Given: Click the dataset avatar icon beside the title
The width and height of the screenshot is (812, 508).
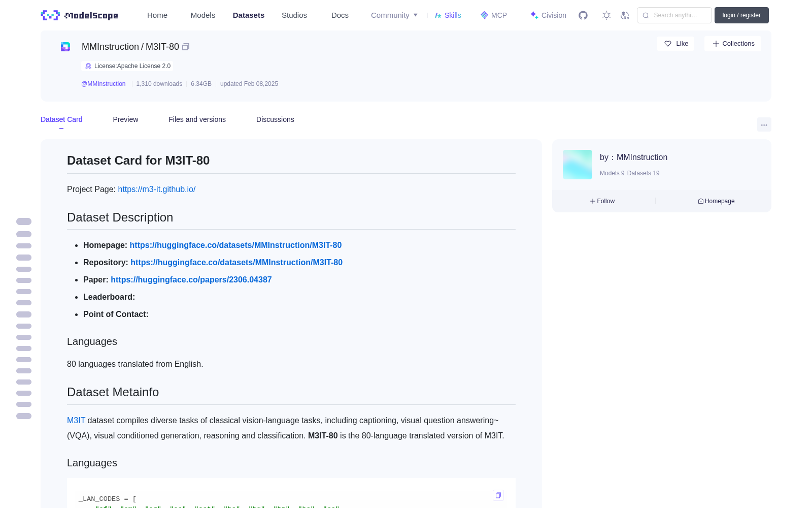Looking at the screenshot, I should (x=65, y=47).
